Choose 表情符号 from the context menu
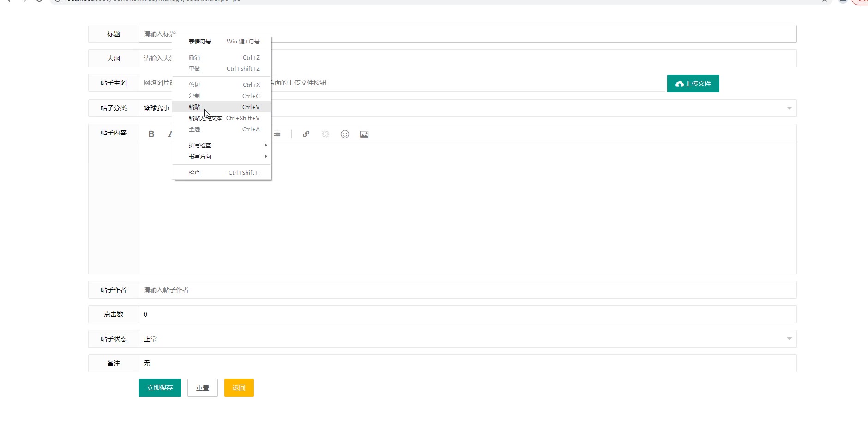 (222, 41)
